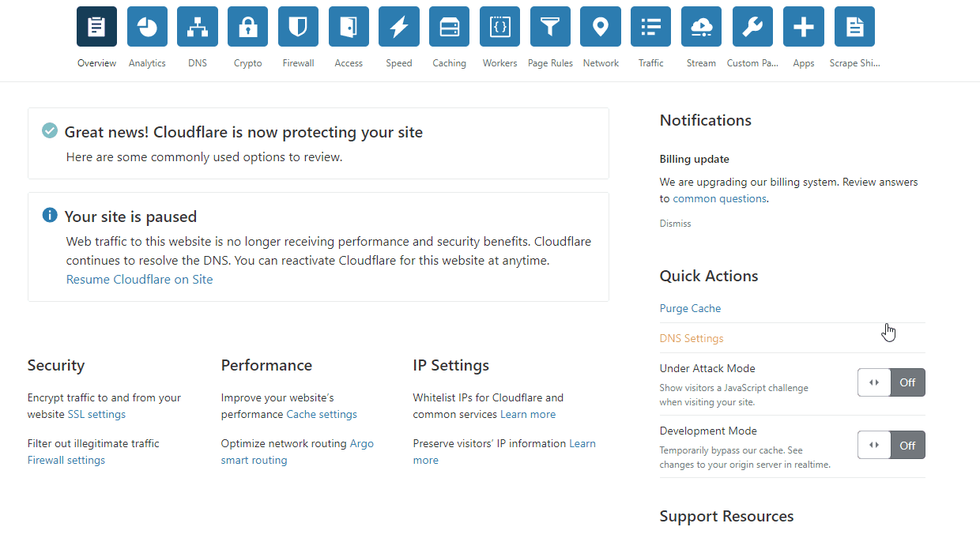
Task: Select the Overview tab label
Action: point(96,63)
